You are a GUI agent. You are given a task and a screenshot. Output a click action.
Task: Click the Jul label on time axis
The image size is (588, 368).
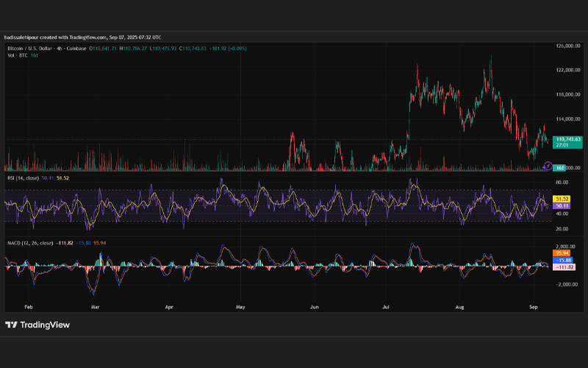tap(385, 307)
